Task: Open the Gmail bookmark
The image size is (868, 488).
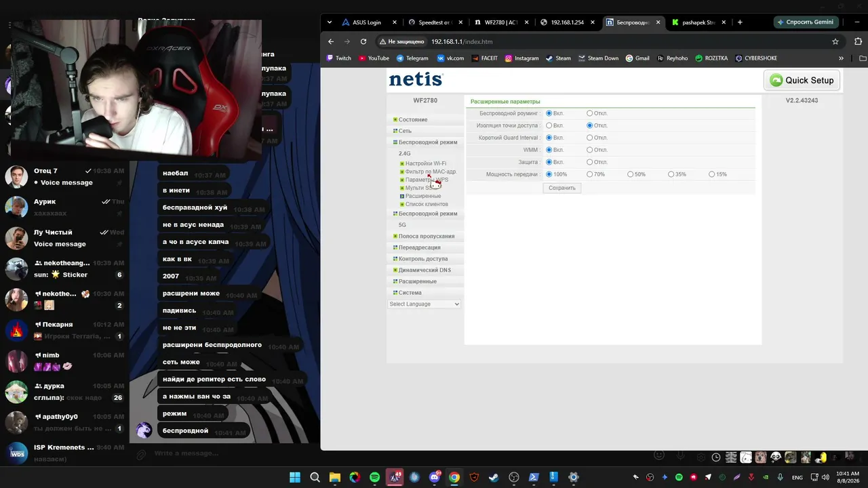Action: 637,58
